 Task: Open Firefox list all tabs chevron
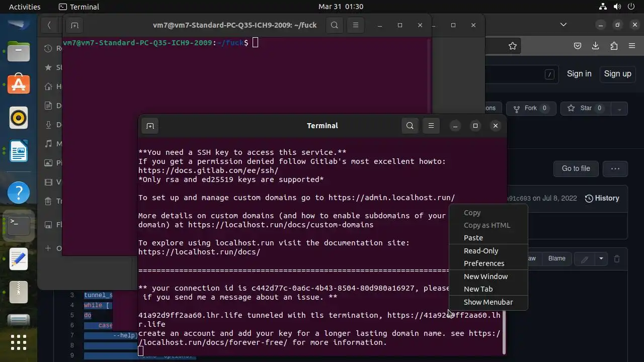pyautogui.click(x=563, y=25)
